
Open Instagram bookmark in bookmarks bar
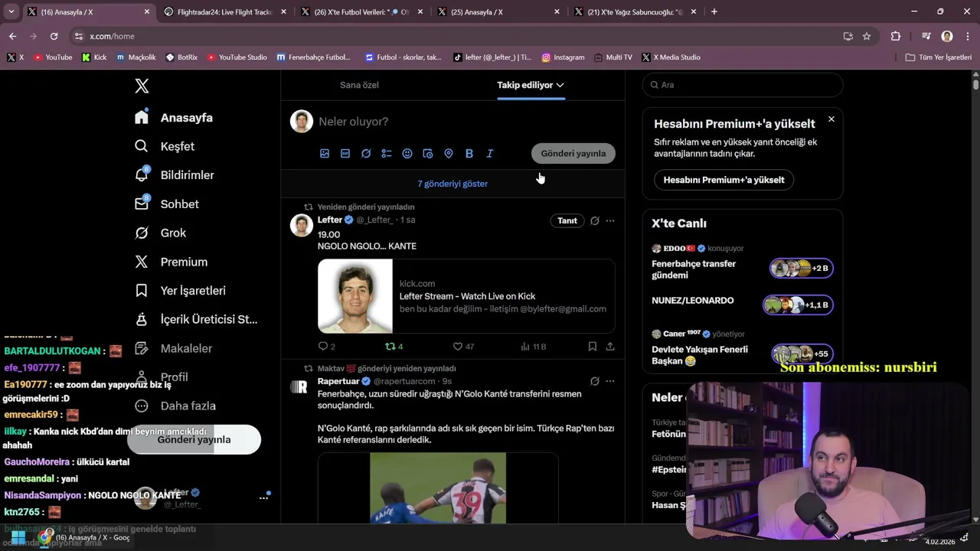563,57
